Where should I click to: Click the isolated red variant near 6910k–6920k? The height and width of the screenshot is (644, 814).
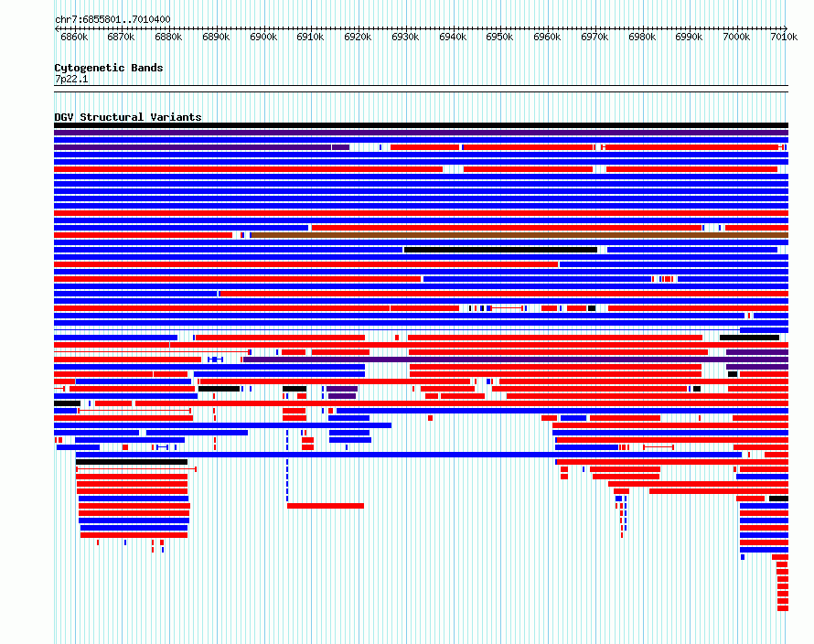point(326,506)
